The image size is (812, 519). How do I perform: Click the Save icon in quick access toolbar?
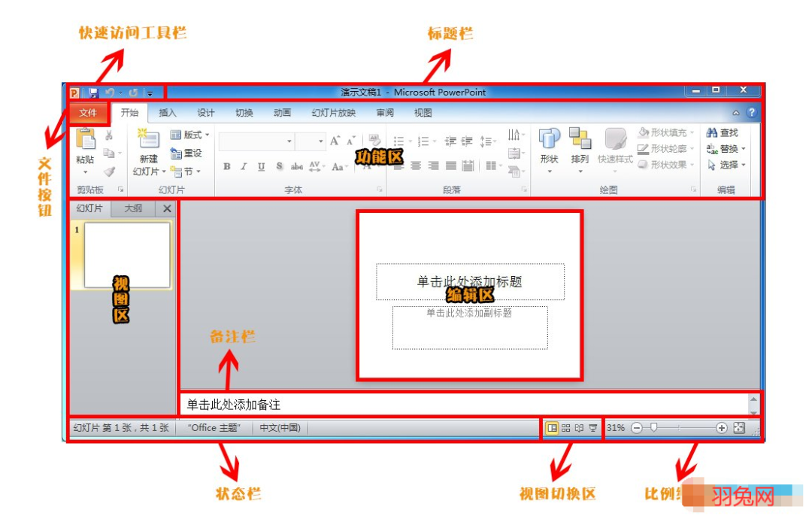94,93
